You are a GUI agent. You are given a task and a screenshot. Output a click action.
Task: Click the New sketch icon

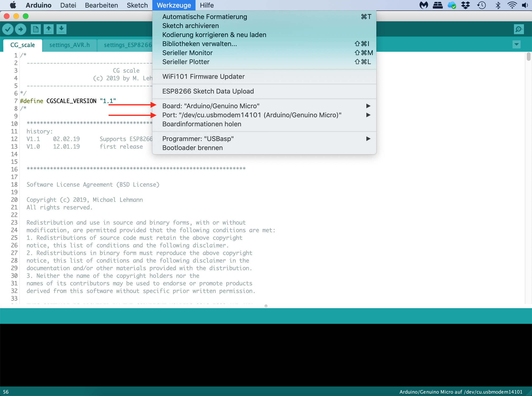[36, 29]
